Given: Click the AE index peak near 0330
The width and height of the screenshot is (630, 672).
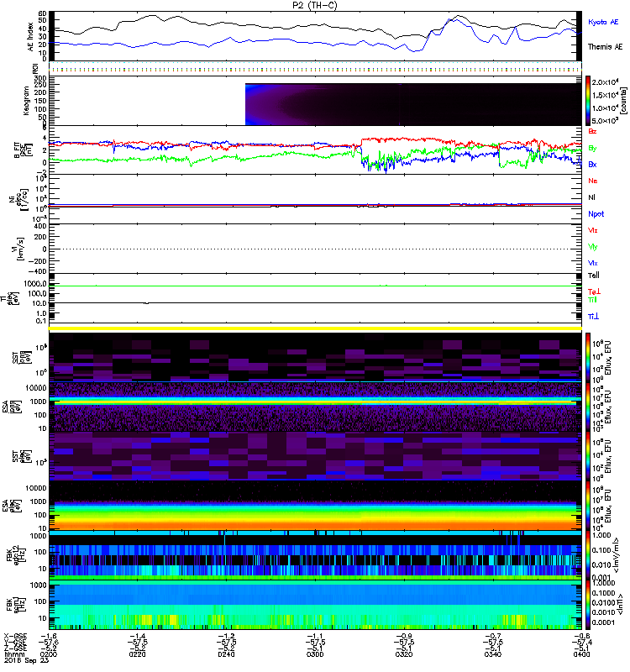Looking at the screenshot, I should [x=459, y=16].
